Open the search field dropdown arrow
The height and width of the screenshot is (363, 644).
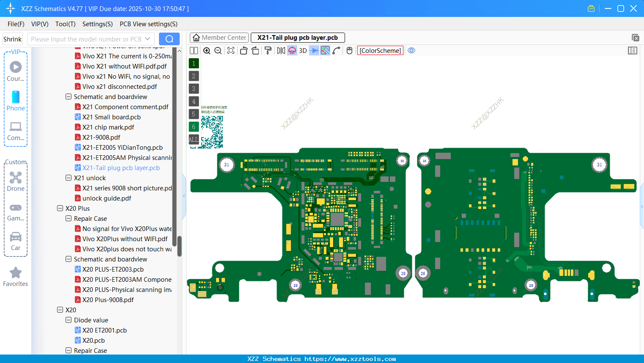pyautogui.click(x=148, y=39)
